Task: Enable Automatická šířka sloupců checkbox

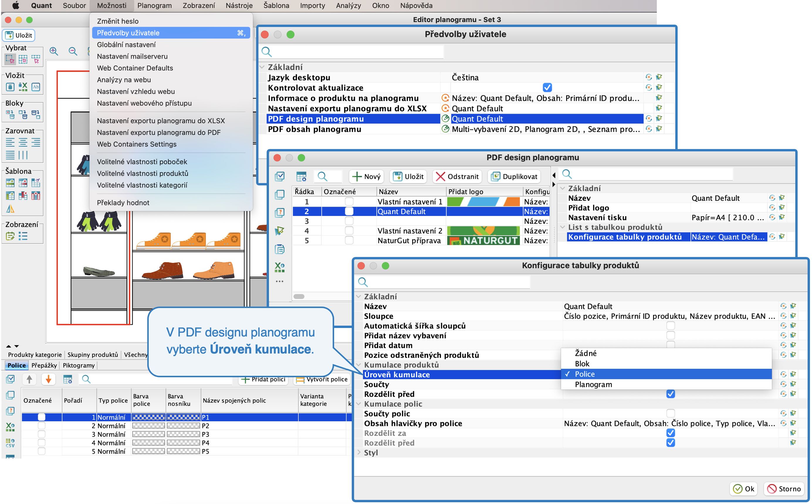Action: click(671, 326)
